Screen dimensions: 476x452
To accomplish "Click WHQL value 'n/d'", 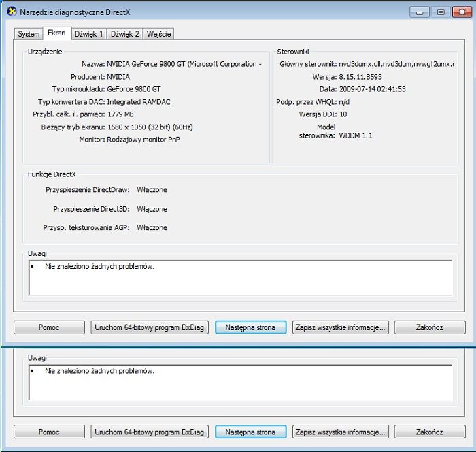I will click(x=344, y=102).
